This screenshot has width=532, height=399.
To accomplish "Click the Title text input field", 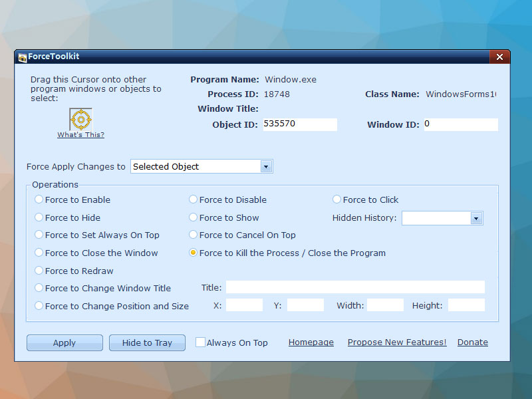I will [x=355, y=287].
